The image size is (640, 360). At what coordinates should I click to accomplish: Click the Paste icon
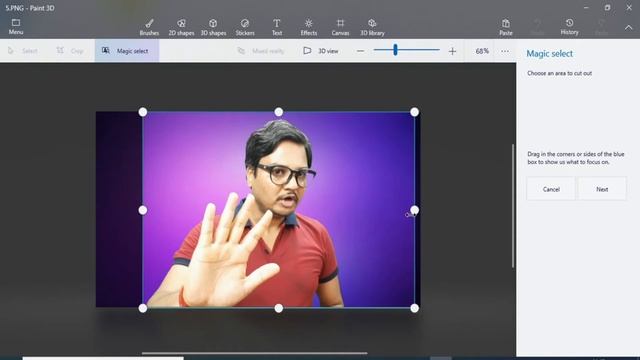coord(506,27)
